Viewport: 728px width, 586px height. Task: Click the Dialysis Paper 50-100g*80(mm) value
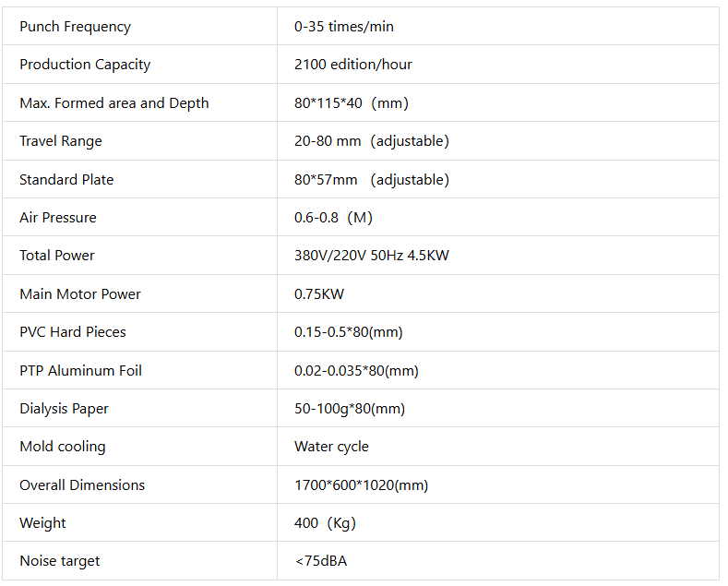click(350, 409)
